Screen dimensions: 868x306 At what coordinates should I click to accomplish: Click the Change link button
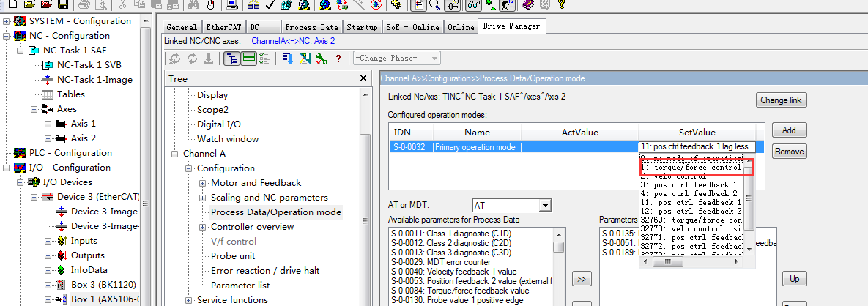point(781,100)
